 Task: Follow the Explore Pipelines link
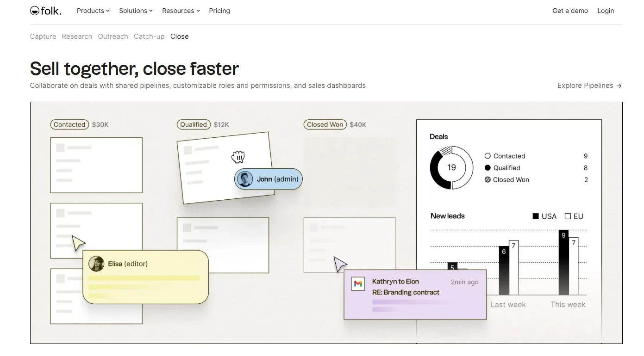589,86
